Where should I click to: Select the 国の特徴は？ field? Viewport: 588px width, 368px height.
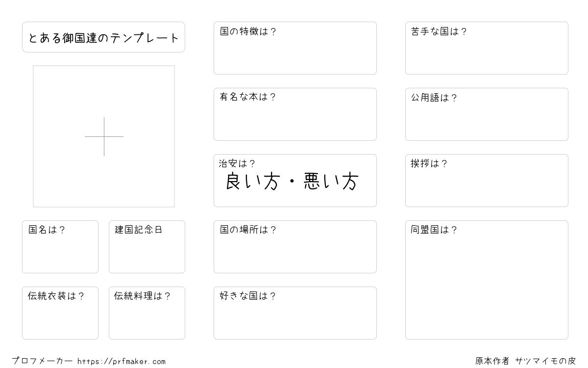(x=295, y=48)
